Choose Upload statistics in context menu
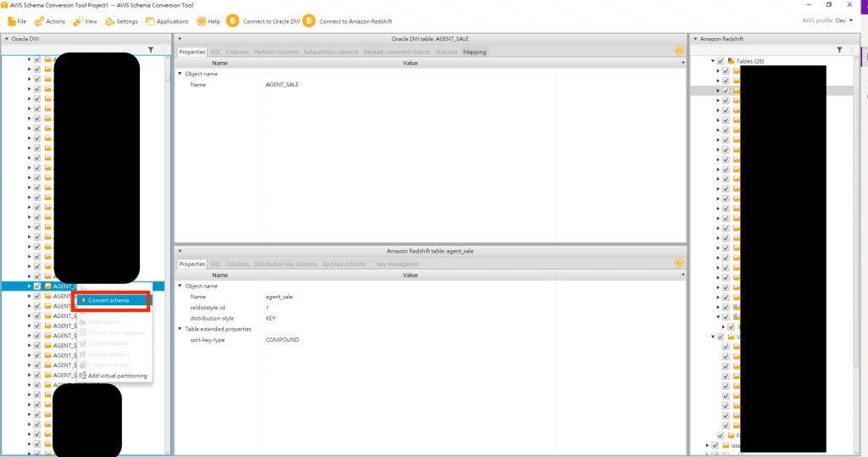Viewport: 868px width, 457px height. coord(113,354)
